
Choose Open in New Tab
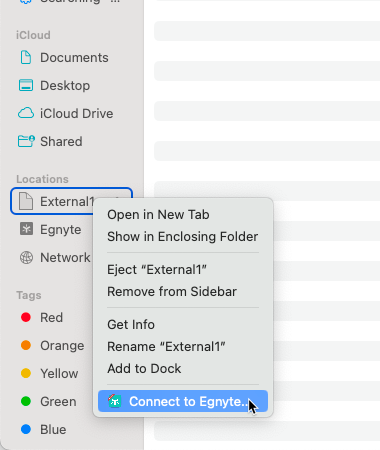point(158,215)
